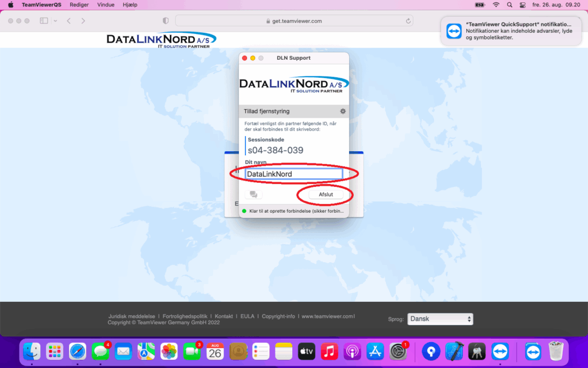Open the Music app in the Dock

point(329,351)
